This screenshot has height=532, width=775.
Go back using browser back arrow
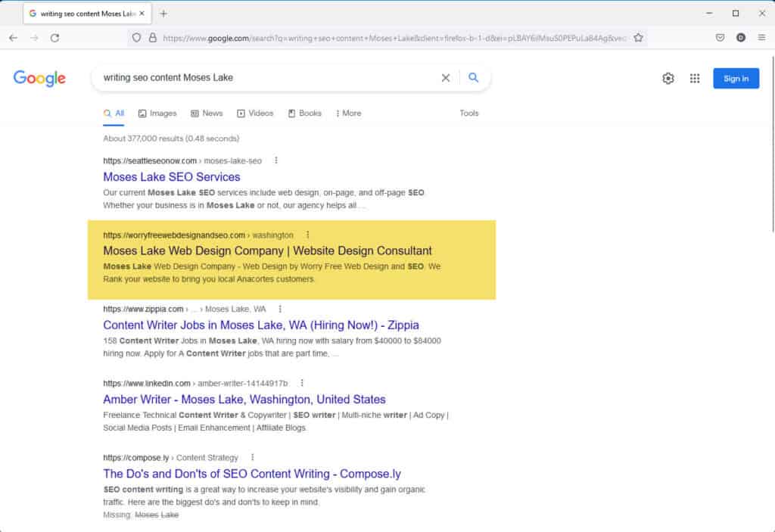coord(14,38)
